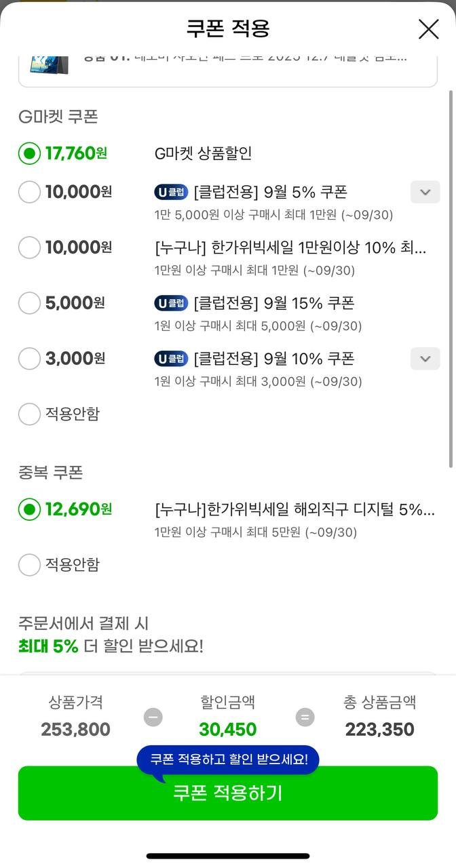Select the 10,000원 클럽전용 9월 5% coupon
The image size is (456, 868).
click(x=29, y=192)
